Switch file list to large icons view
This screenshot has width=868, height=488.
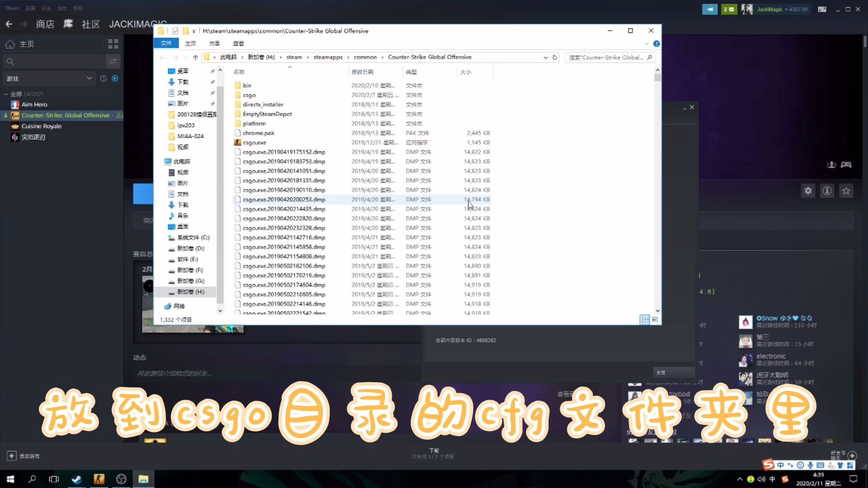click(x=655, y=319)
